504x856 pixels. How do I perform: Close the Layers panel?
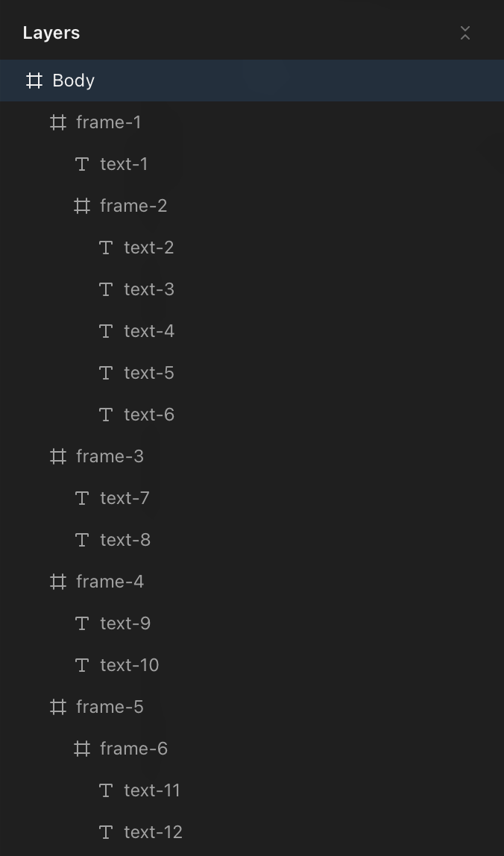[x=465, y=33]
